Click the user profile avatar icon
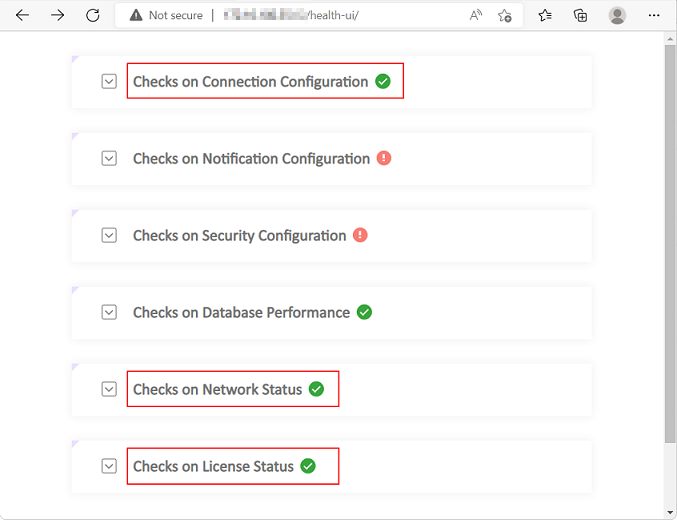The height and width of the screenshot is (520, 677). [617, 15]
